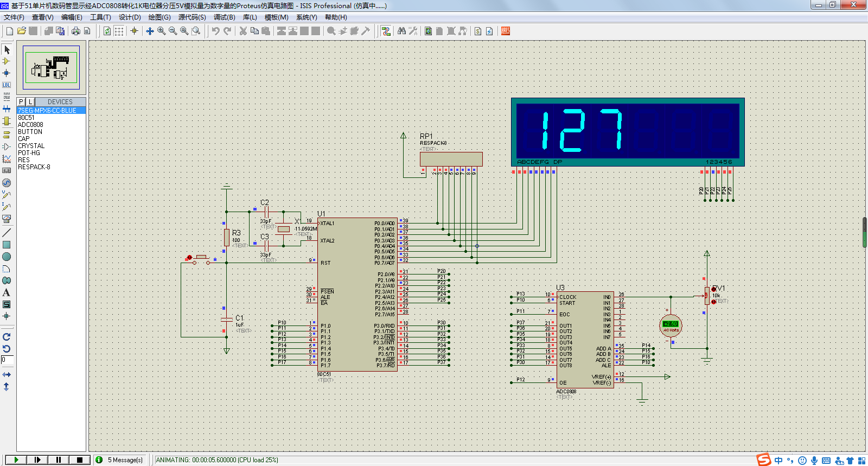
Task: Zoom to a selected area
Action: pos(196,31)
